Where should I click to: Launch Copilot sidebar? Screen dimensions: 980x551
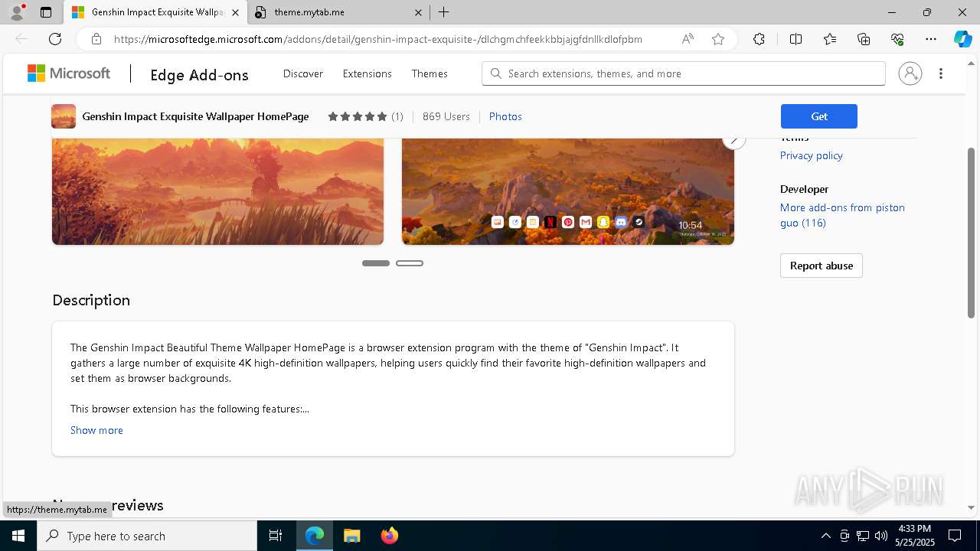pyautogui.click(x=962, y=39)
